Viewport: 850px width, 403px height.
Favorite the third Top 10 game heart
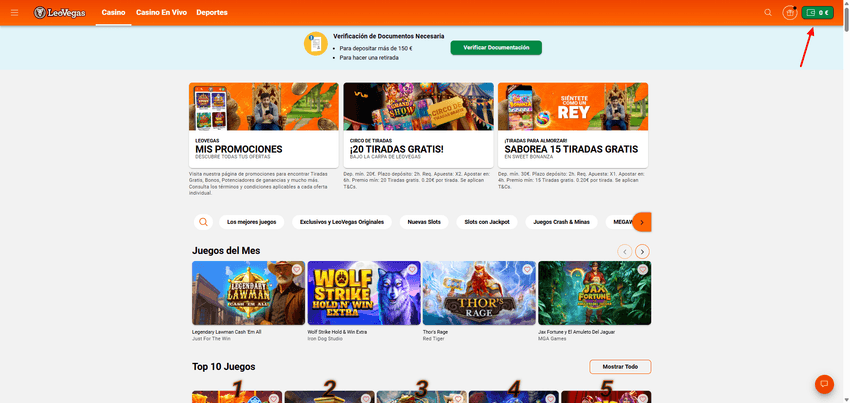[458, 399]
